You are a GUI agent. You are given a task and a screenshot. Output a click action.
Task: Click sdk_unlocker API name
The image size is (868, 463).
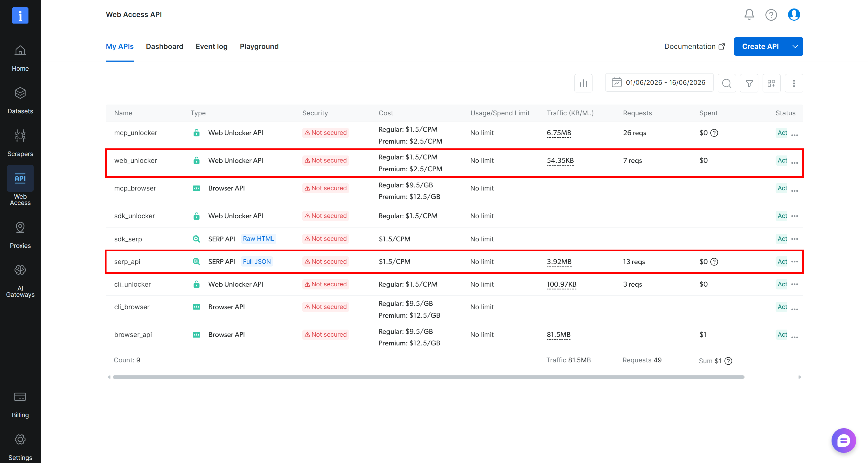134,216
